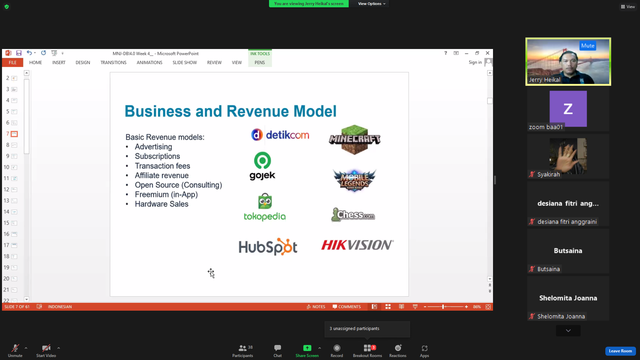Switch to the TRANSITIONS ribbon tab
Viewport: 640px width, 360px height.
pyautogui.click(x=113, y=62)
